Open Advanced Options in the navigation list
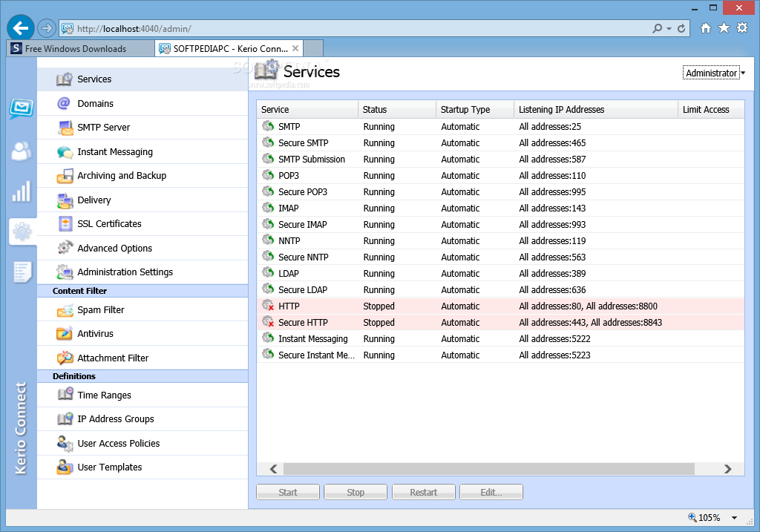760x532 pixels. click(x=142, y=248)
